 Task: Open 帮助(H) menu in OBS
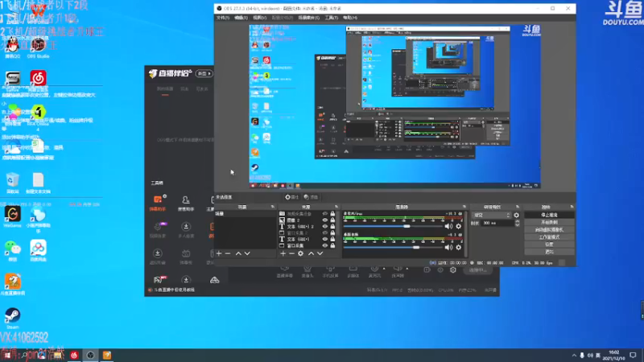[350, 18]
